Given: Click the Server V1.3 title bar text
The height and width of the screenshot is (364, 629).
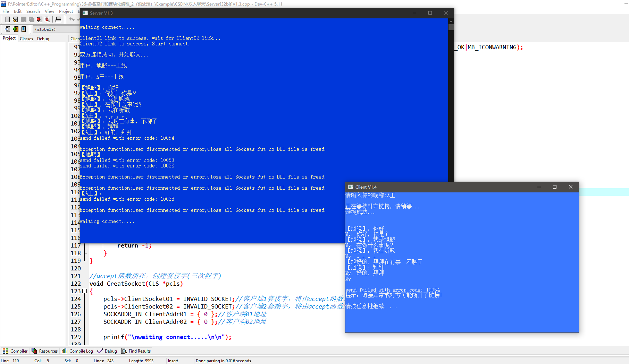Looking at the screenshot, I should click(101, 13).
